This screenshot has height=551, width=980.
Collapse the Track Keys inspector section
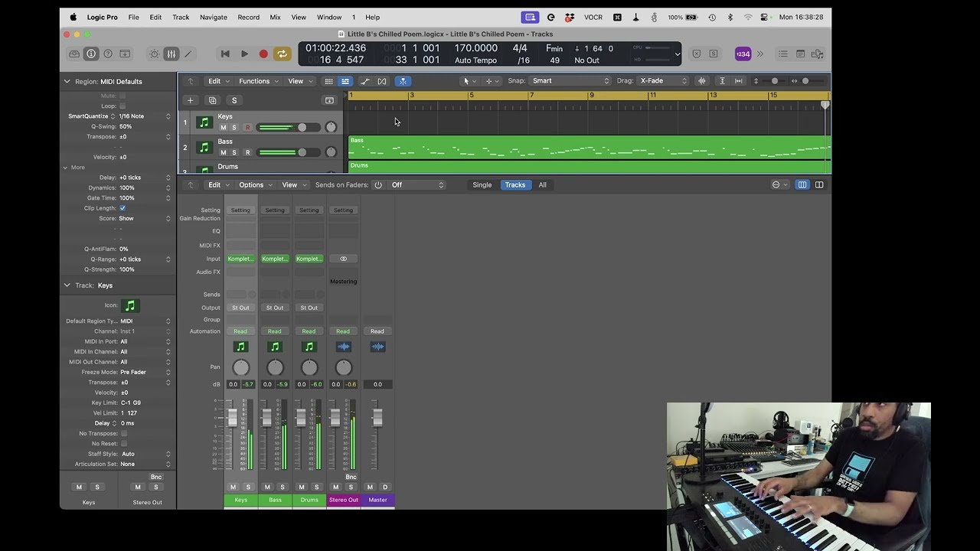[67, 285]
